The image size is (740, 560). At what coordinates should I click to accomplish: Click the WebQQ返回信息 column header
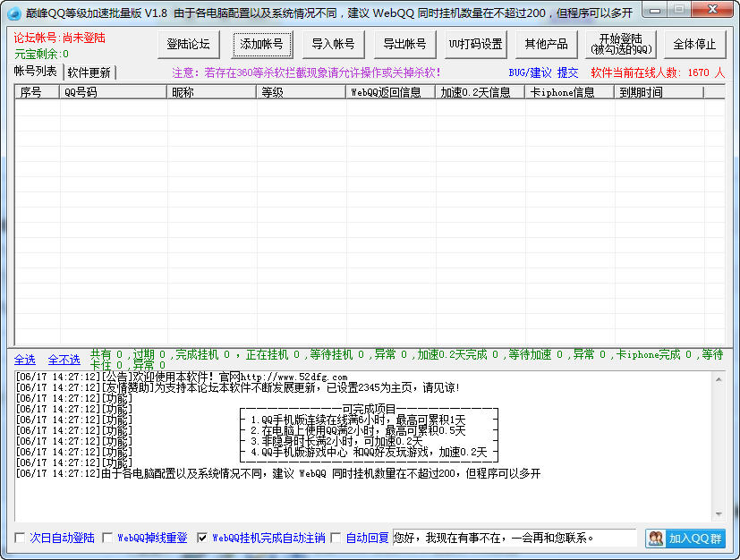point(391,92)
